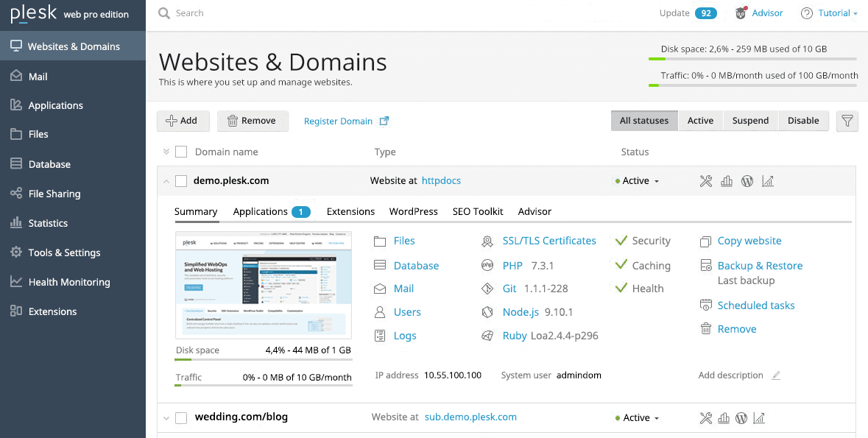Check the wedding.com/blog checkbox

click(x=181, y=418)
